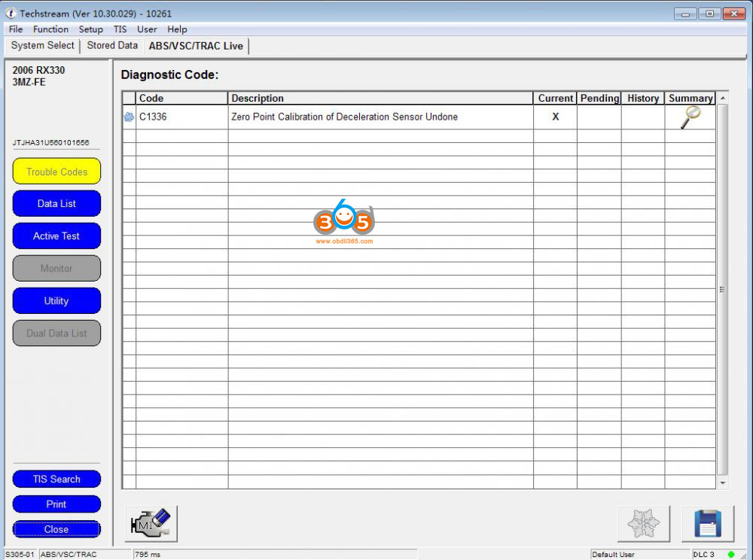Open the Active Test function

(56, 236)
